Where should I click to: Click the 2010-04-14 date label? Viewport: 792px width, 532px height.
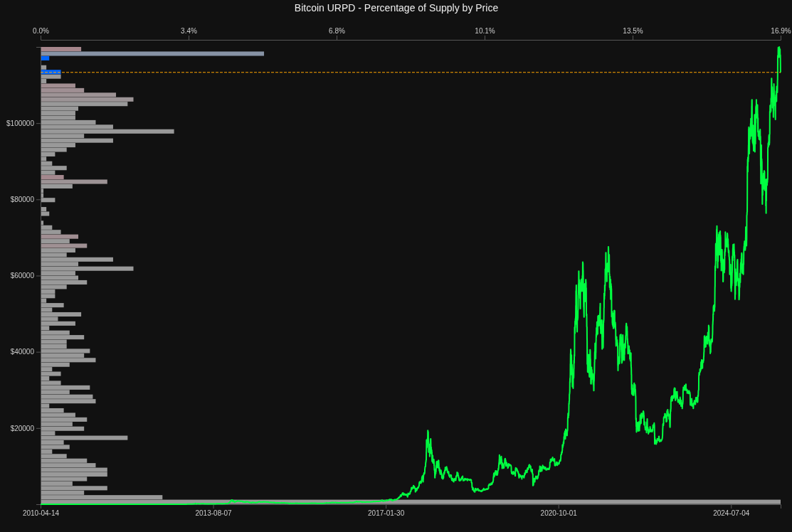tap(41, 513)
